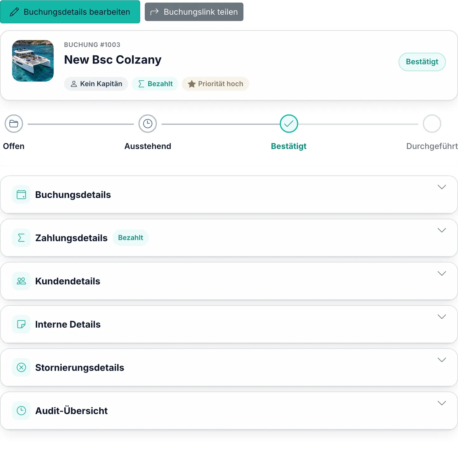Image resolution: width=458 pixels, height=476 pixels.
Task: Select the Offen status step label
Action: [14, 146]
